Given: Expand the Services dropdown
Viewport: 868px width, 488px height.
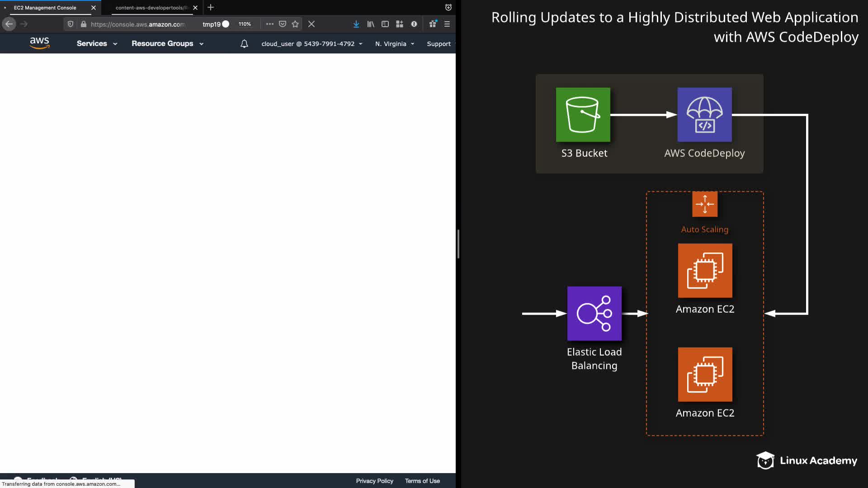Looking at the screenshot, I should pyautogui.click(x=97, y=43).
